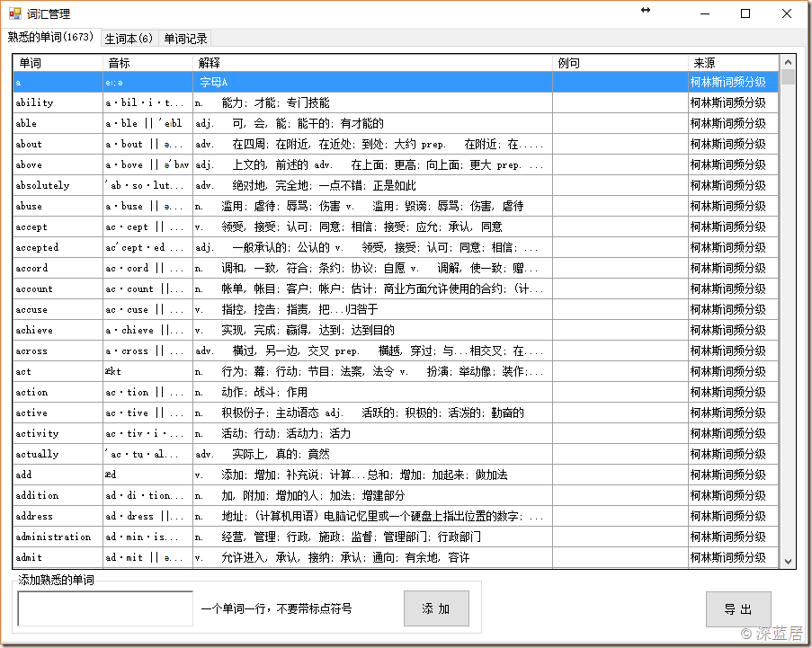
Task: Click explanation '指控, 控告; 指责'
Action: pyautogui.click(x=373, y=309)
